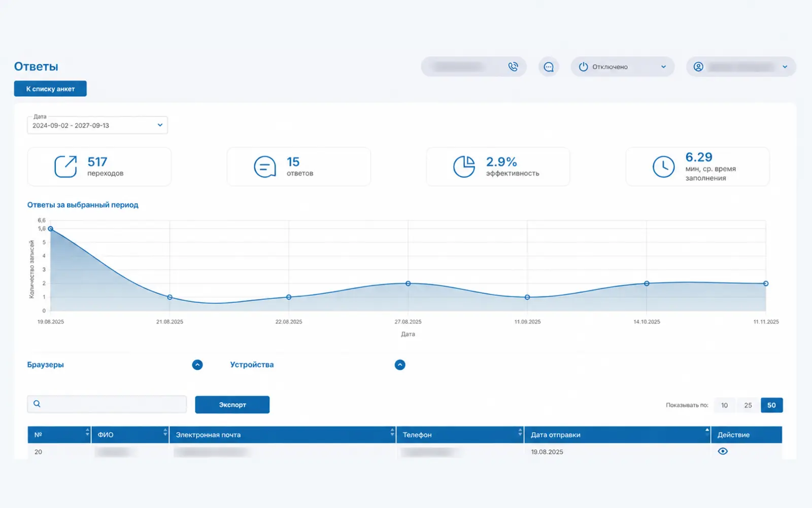Screen dimensions: 812x508
Task: Click the phone call icon in header
Action: (x=513, y=67)
